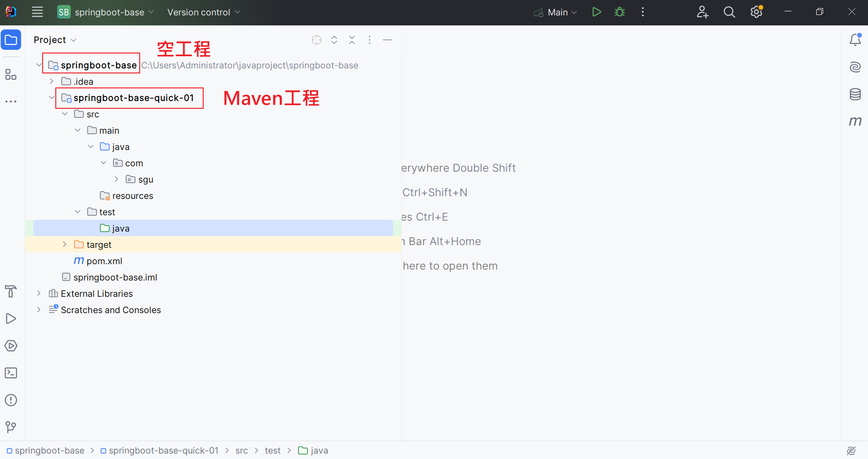Open Search Everywhere magnifier
This screenshot has height=459, width=868.
coord(729,12)
